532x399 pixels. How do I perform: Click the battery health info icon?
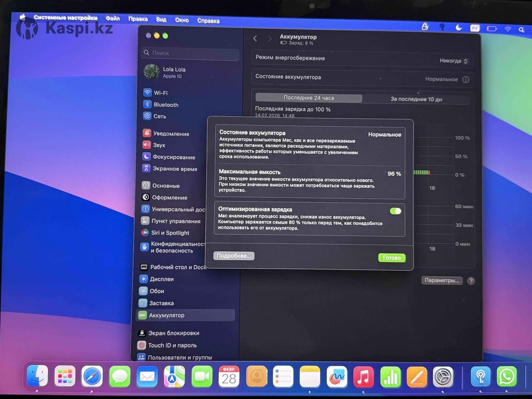465,80
